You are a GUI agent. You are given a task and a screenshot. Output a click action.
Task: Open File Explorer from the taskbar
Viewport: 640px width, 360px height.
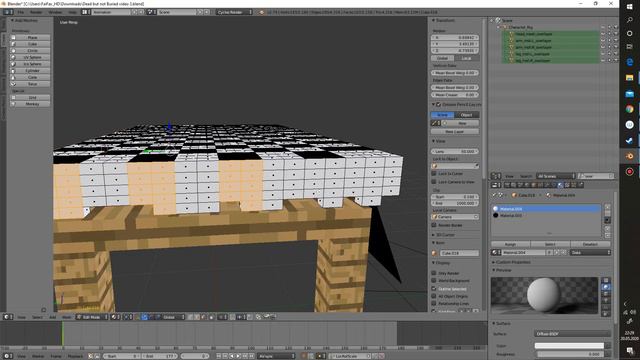point(629,78)
